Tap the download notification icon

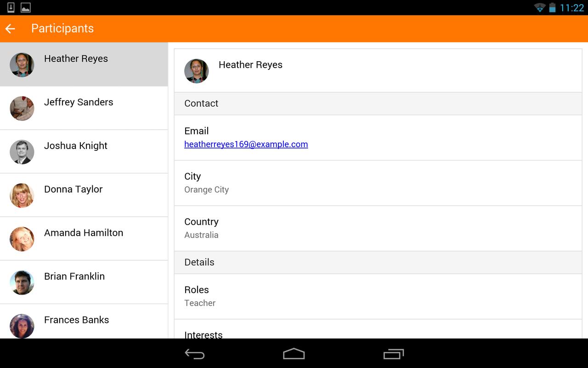click(11, 7)
